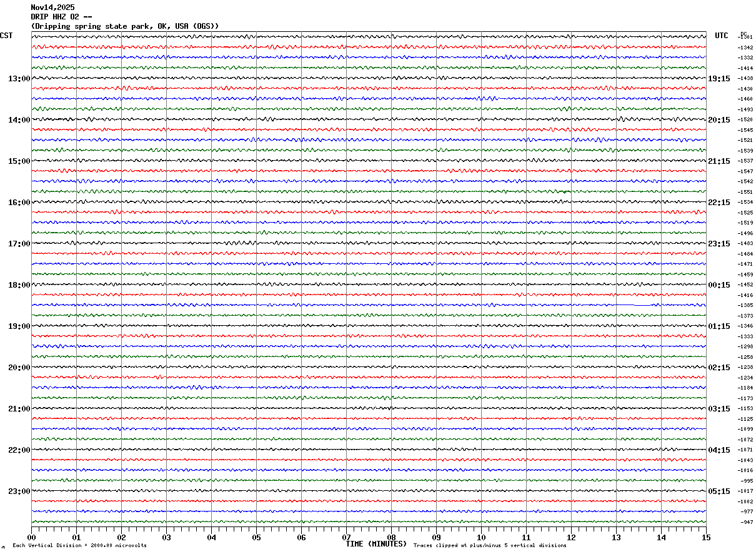Click the 19:00 CST time label

[19, 326]
